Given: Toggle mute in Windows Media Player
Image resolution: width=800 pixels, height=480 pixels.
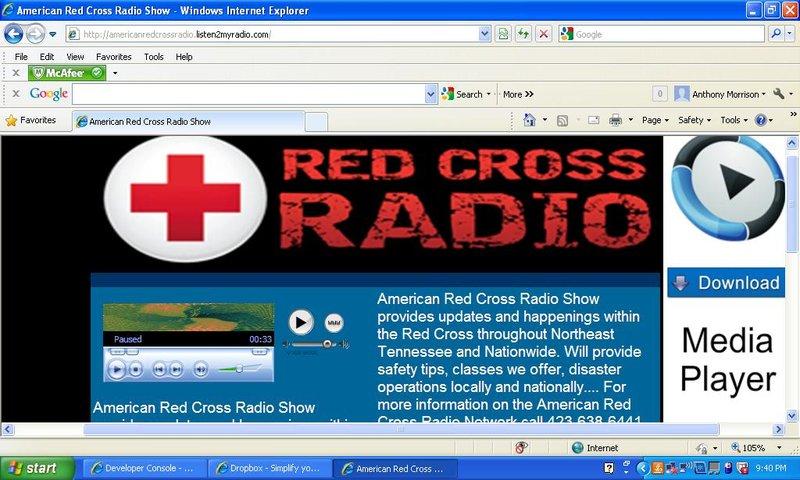Looking at the screenshot, I should pos(201,368).
